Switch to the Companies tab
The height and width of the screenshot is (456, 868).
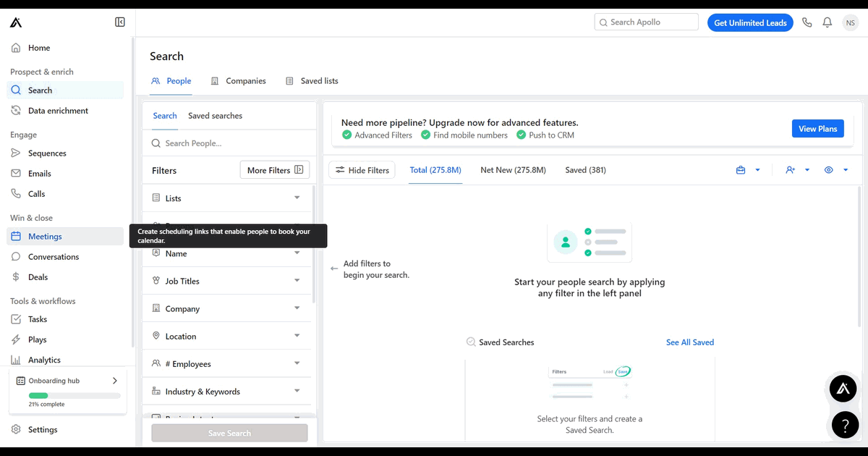(x=238, y=81)
